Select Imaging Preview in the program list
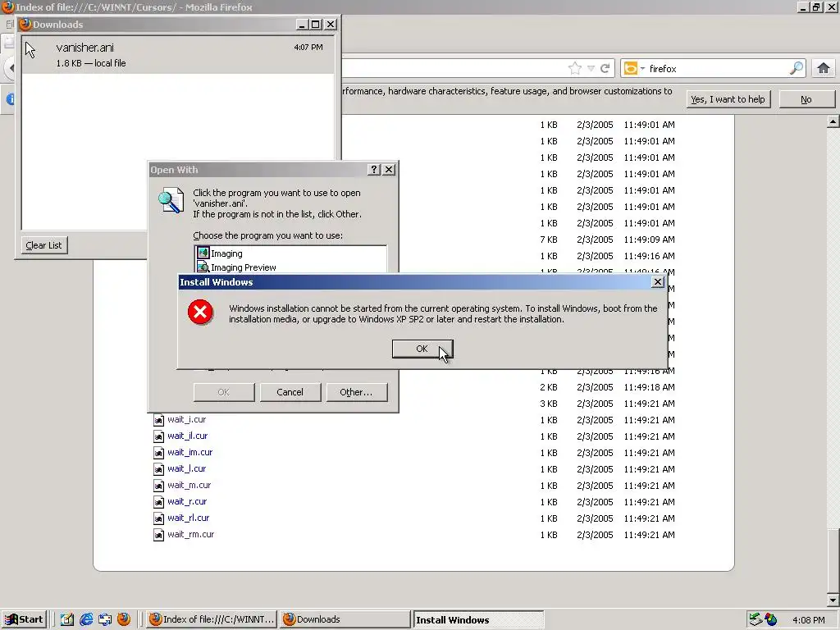840x630 pixels. (243, 267)
